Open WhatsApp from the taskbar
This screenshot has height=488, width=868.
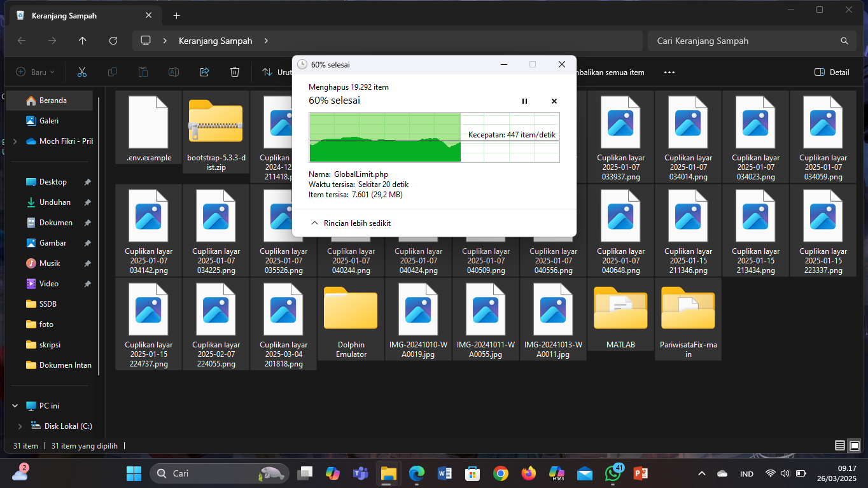click(613, 473)
